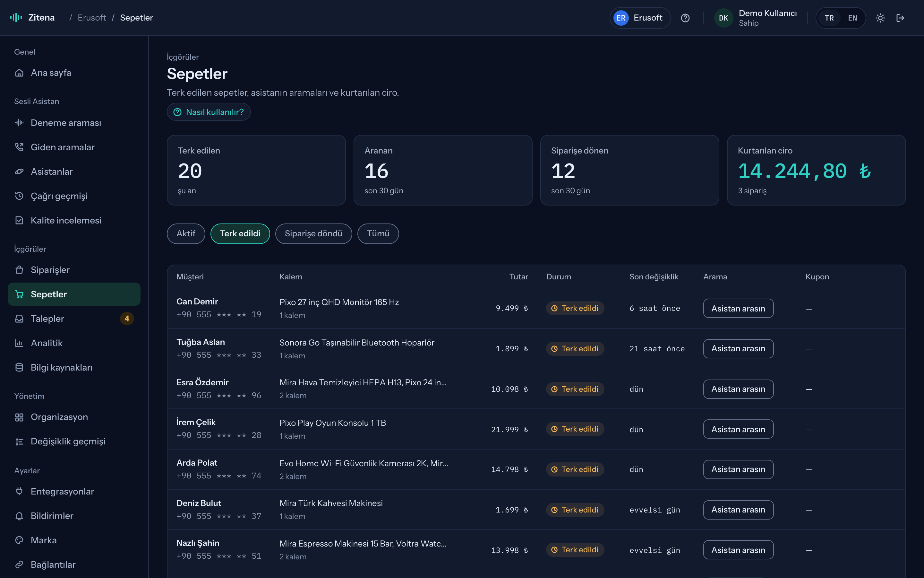Click Asistan arasın for Can Demir
The image size is (924, 578).
[x=738, y=308]
